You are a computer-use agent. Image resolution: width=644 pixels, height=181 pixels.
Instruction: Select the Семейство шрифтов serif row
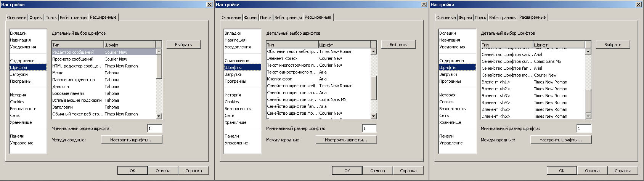click(318, 86)
